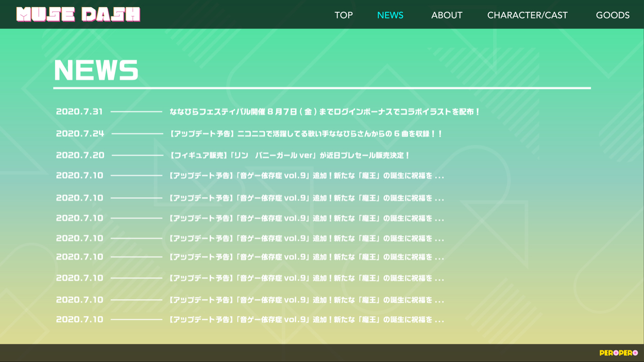Go to the TOP page
Image resolution: width=644 pixels, height=362 pixels.
point(344,15)
